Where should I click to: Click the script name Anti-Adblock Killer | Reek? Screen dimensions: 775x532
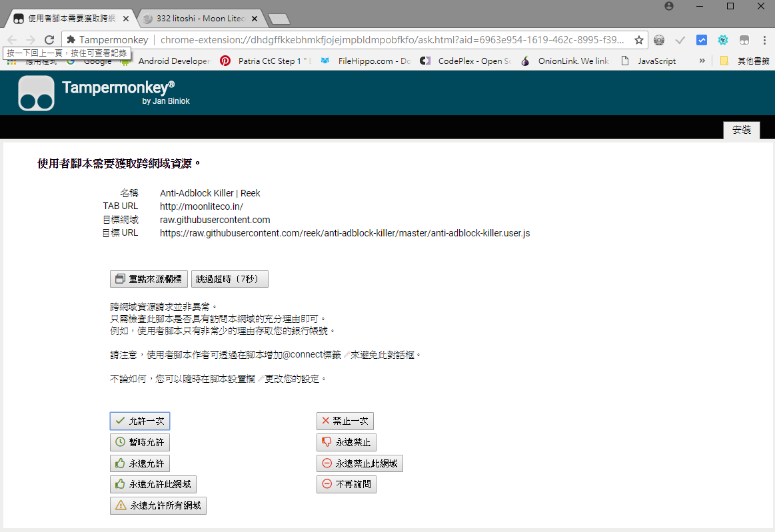pos(210,193)
